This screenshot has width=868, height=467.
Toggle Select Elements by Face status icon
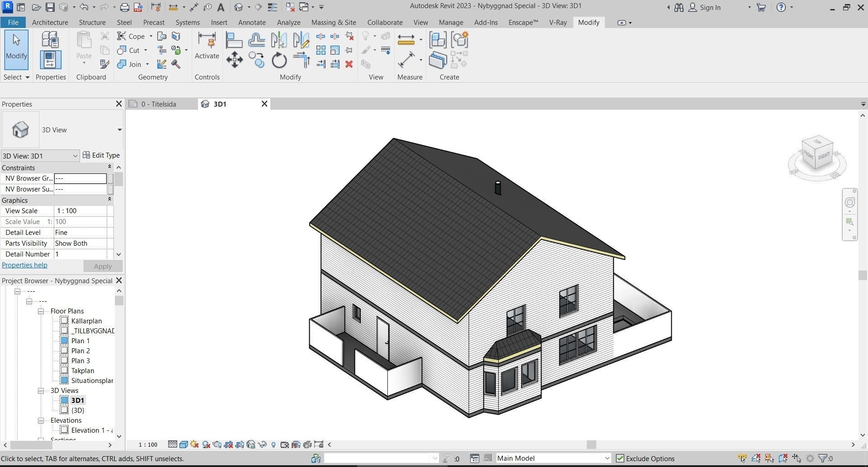click(783, 458)
